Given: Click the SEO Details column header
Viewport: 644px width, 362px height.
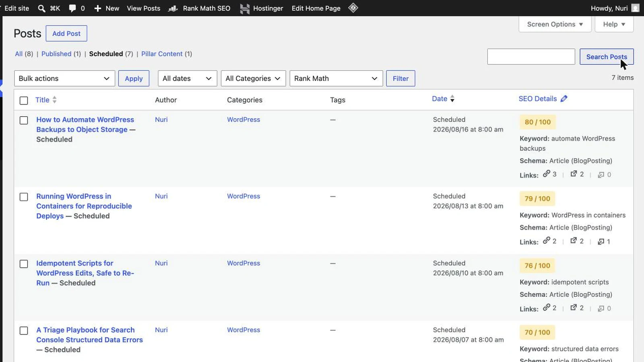Looking at the screenshot, I should pos(537,99).
